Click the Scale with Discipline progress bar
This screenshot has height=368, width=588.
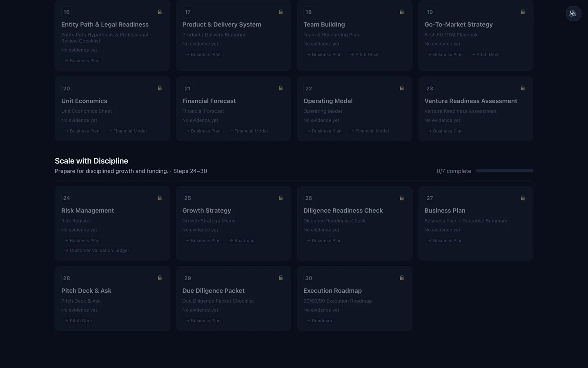(x=505, y=171)
